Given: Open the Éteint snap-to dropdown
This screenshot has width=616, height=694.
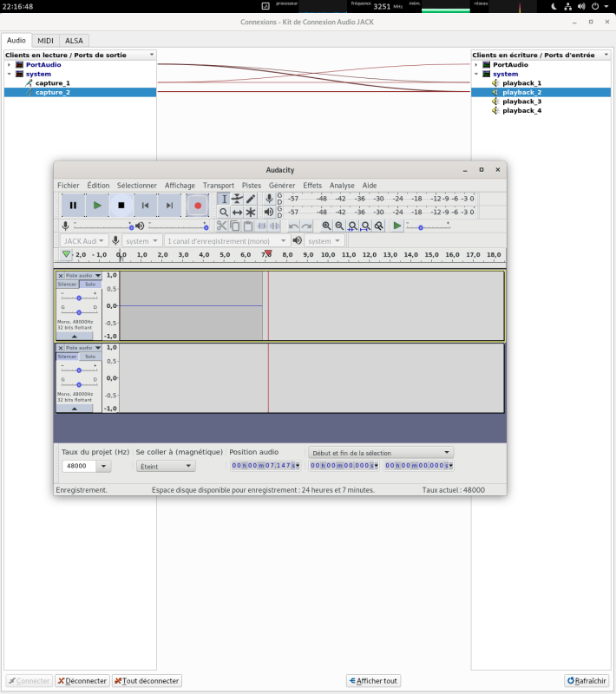Looking at the screenshot, I should pyautogui.click(x=166, y=466).
